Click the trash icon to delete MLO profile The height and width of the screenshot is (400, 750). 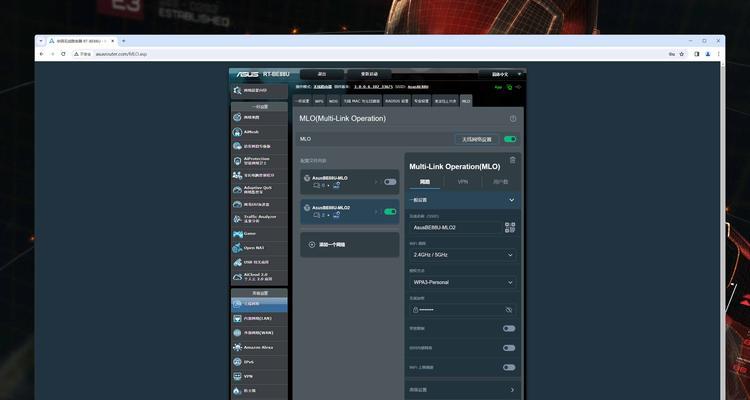[x=512, y=160]
